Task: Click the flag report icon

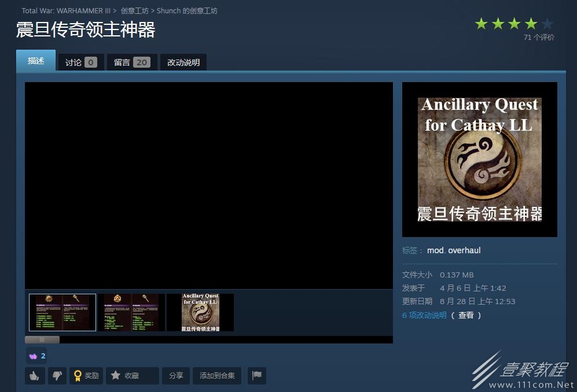Action: [257, 375]
